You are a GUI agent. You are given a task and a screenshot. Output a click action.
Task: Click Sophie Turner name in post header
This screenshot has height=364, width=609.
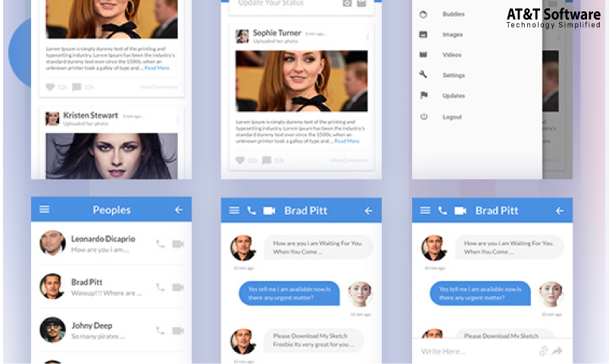(x=277, y=33)
